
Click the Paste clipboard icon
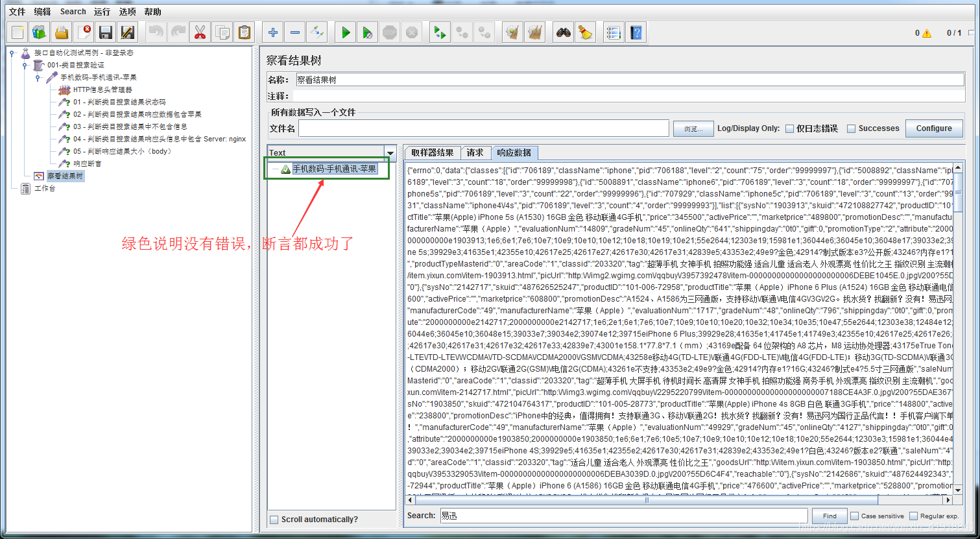(244, 32)
